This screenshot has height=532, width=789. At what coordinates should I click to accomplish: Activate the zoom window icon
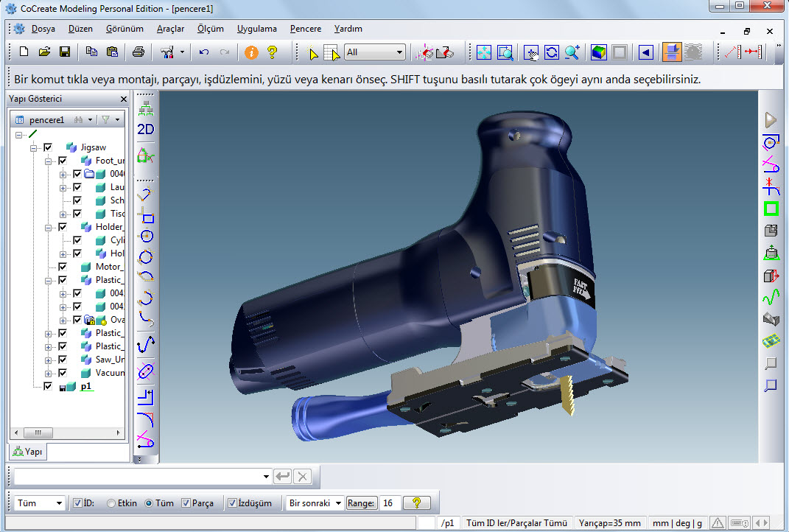pyautogui.click(x=505, y=52)
